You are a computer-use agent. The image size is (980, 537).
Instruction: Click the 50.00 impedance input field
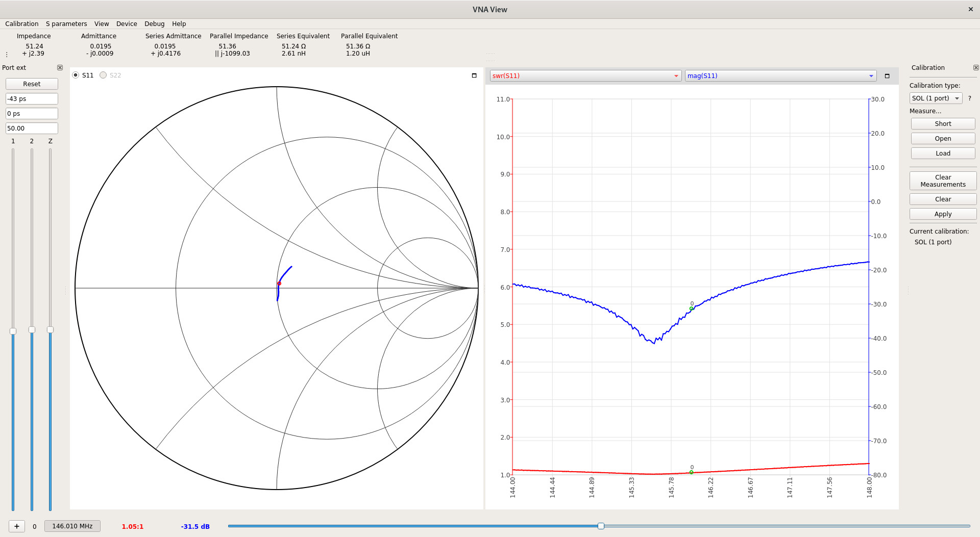(32, 129)
